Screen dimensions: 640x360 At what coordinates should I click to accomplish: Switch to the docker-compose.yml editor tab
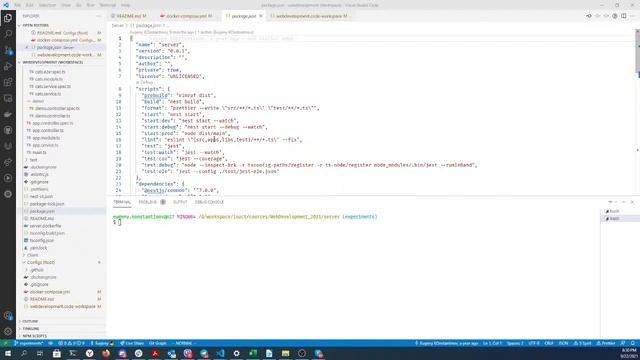pyautogui.click(x=187, y=16)
